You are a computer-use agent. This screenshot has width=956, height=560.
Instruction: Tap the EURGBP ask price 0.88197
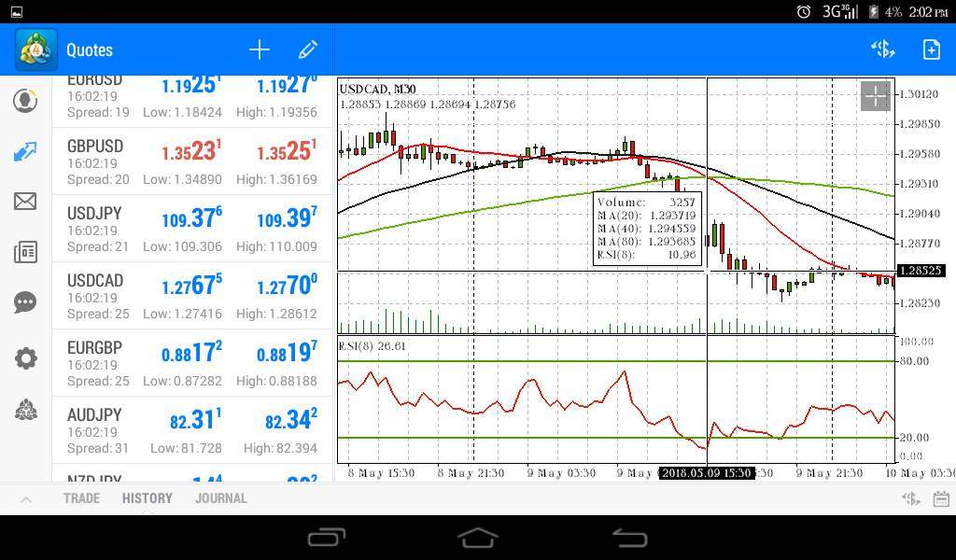pos(288,352)
